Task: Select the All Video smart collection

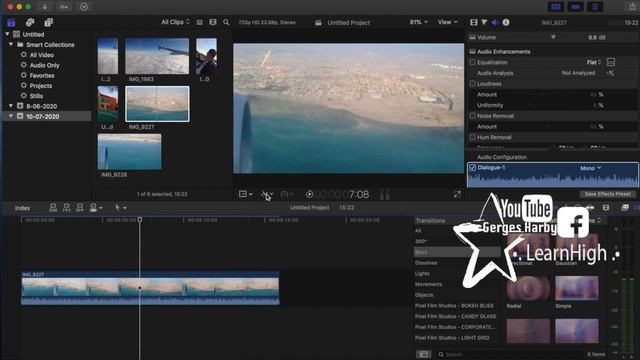Action: 41,55
